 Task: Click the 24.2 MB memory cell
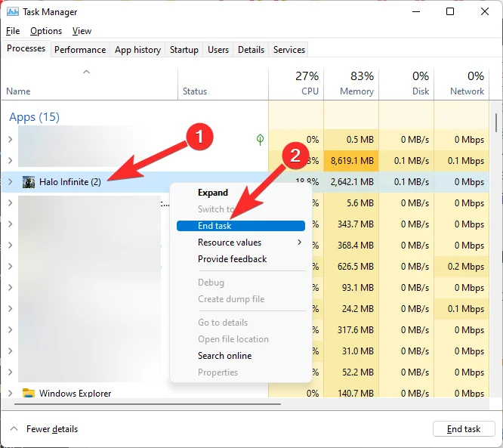[351, 309]
